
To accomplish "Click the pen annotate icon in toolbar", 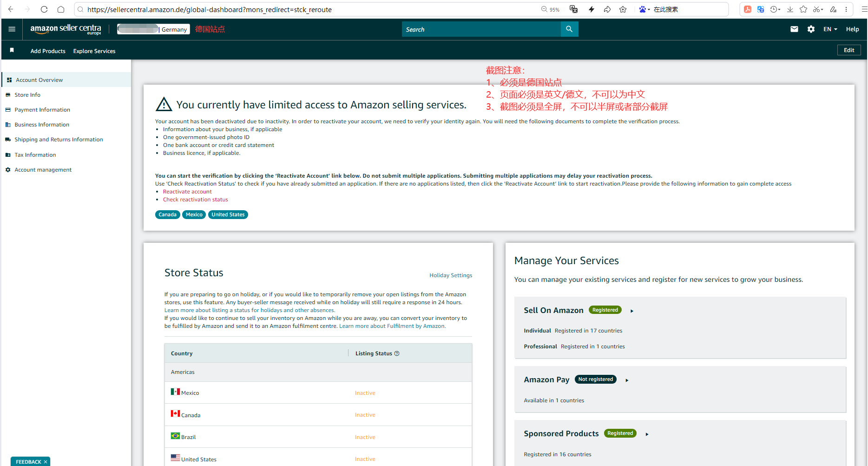I will click(x=834, y=9).
